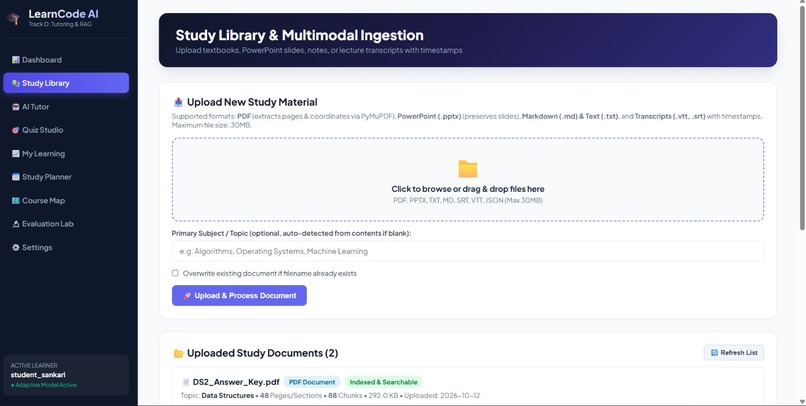806x406 pixels.
Task: Click the Study Planner calendar icon
Action: [x=15, y=177]
